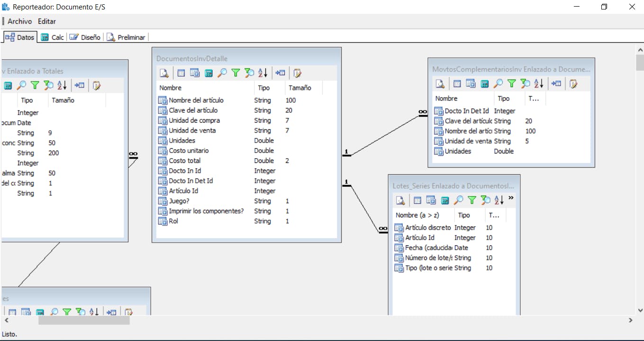Click green filter funnel in MovtosComplementariosInv
This screenshot has width=644, height=341.
511,84
